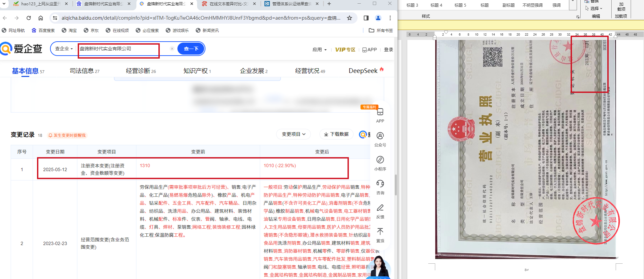Screen dimensions: 644x279
Task: Open the 京东 bookmark
Action: tap(91, 30)
